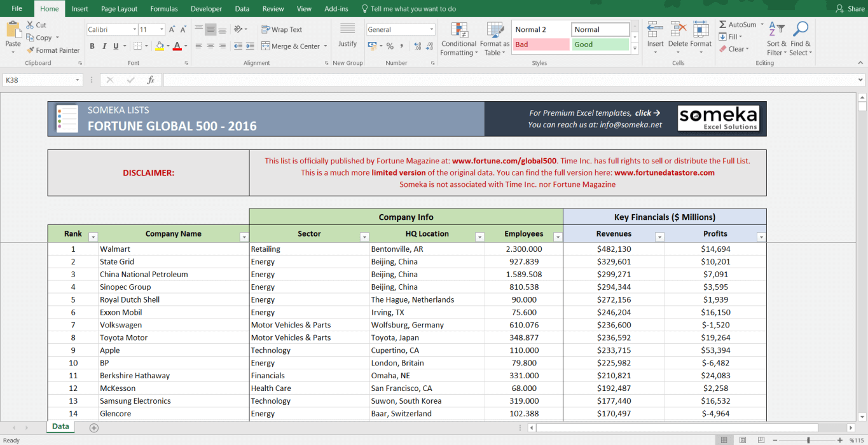Image resolution: width=868 pixels, height=445 pixels.
Task: Select the Normal 2 cell style
Action: pos(541,29)
